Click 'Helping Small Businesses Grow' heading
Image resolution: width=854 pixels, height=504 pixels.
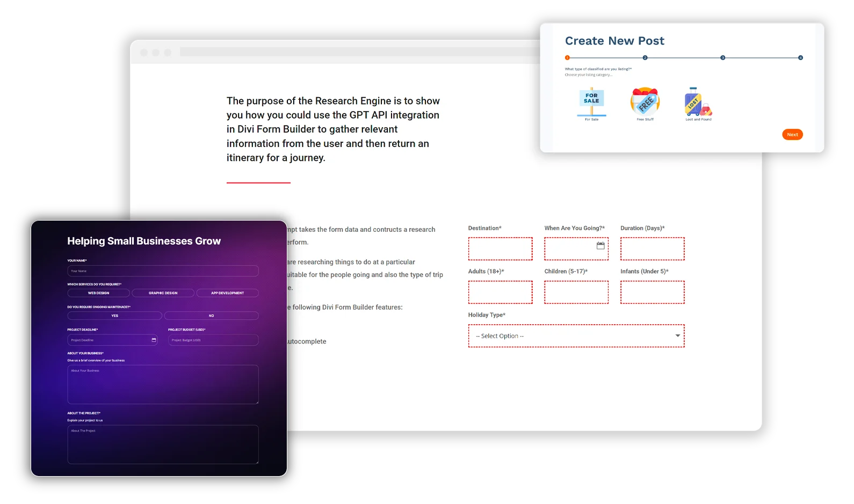coord(144,241)
